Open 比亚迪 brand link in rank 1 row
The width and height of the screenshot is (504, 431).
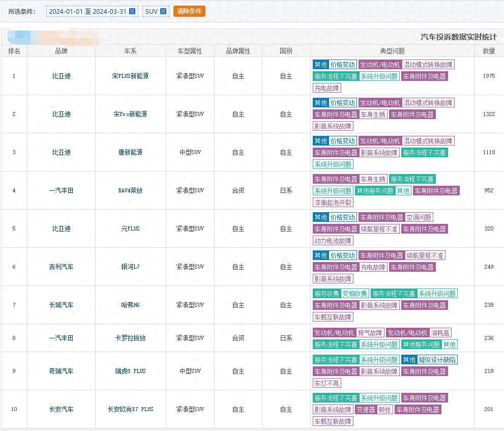[62, 76]
